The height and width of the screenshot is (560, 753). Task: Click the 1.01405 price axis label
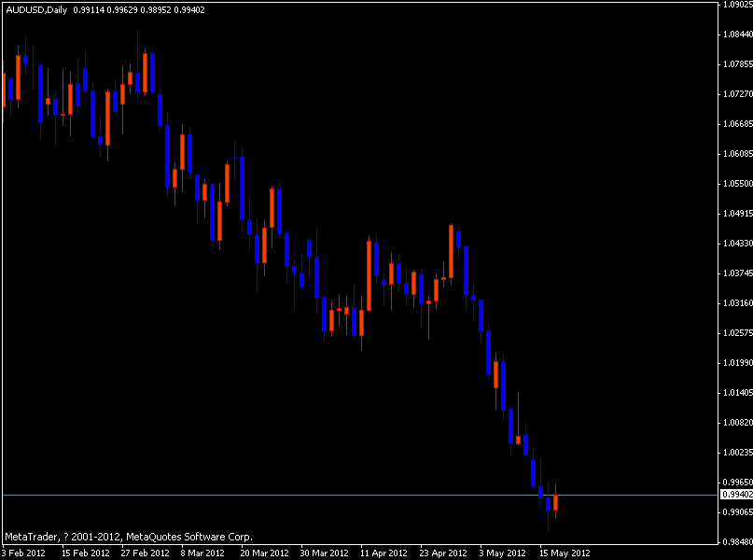(738, 393)
